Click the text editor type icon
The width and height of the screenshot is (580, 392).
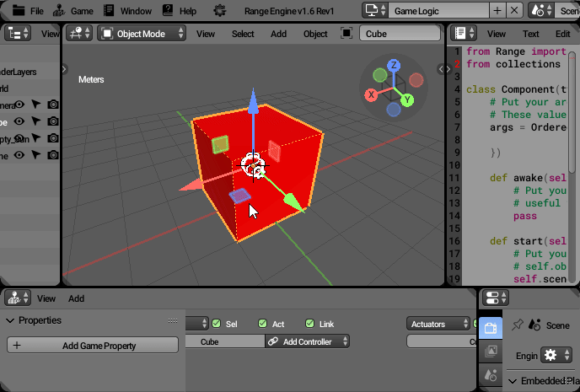[460, 34]
